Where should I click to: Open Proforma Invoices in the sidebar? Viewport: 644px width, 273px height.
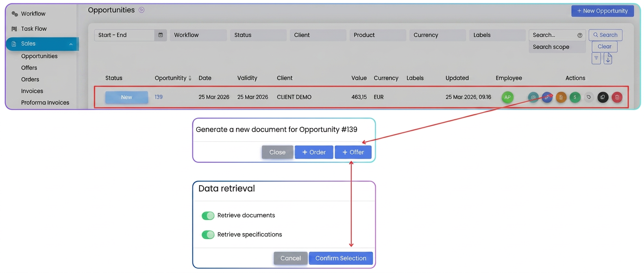(45, 102)
